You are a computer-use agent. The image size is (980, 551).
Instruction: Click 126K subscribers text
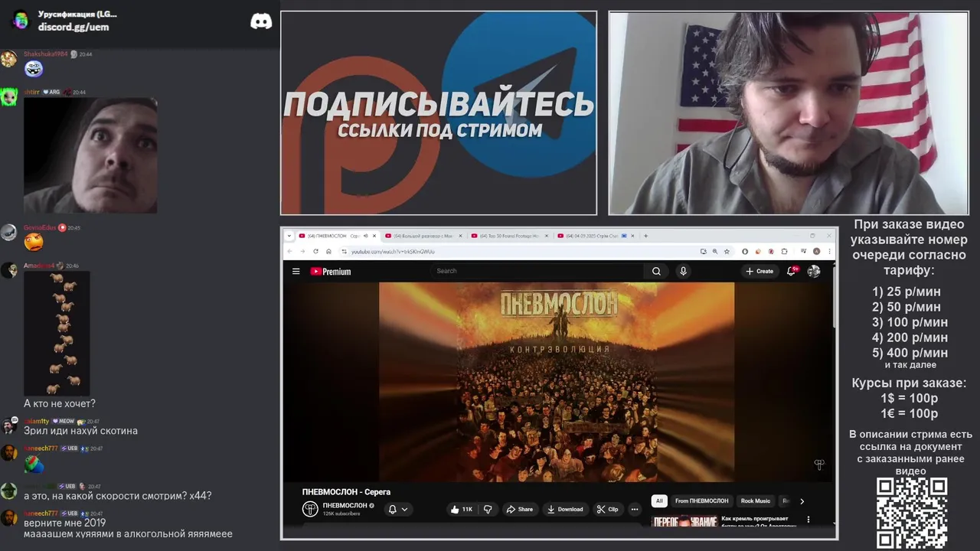(341, 514)
